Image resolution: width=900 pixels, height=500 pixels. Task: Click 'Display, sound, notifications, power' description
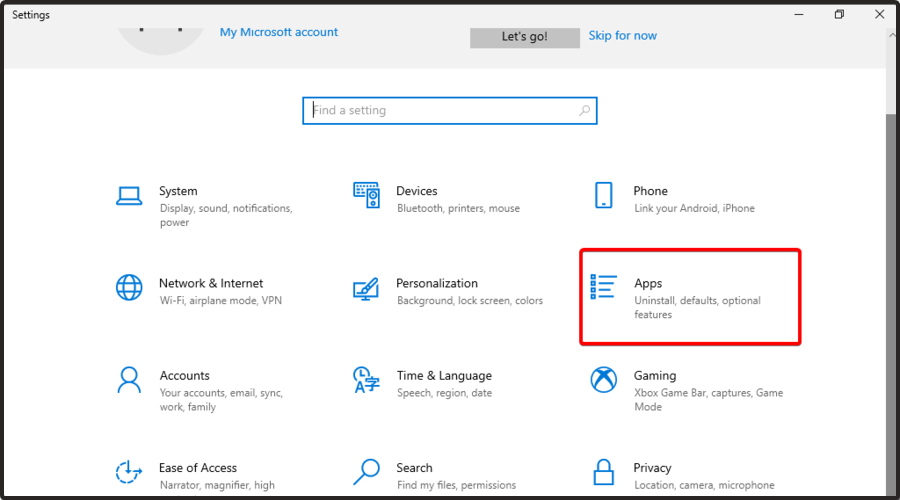pyautogui.click(x=226, y=215)
